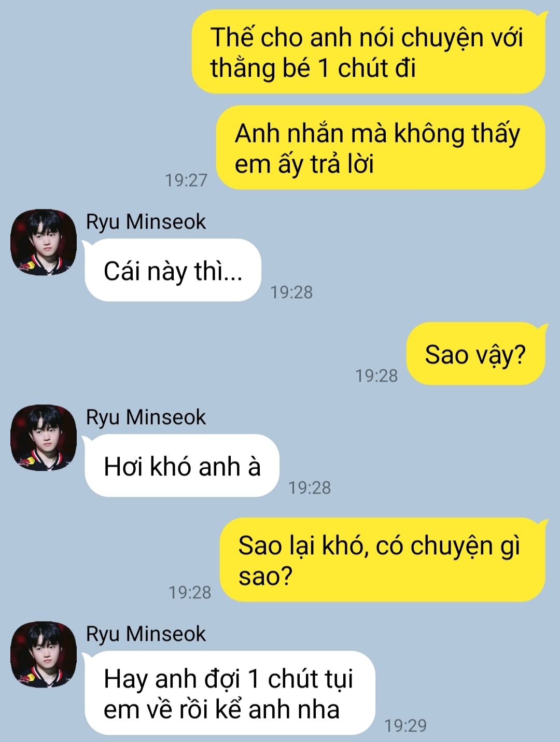Select the yellow "Thế cho anh nói chuyện" bubble
The width and height of the screenshot is (560, 742).
[x=369, y=52]
